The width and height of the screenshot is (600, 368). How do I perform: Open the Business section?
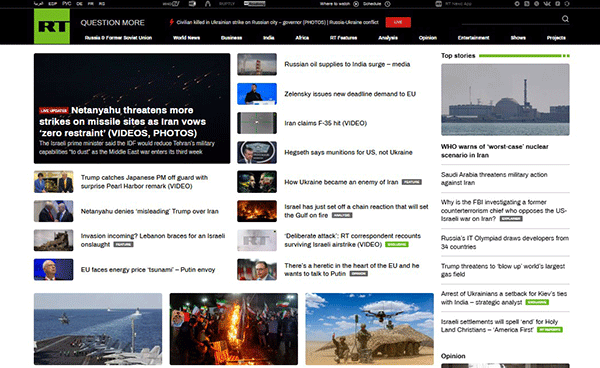pyautogui.click(x=232, y=37)
